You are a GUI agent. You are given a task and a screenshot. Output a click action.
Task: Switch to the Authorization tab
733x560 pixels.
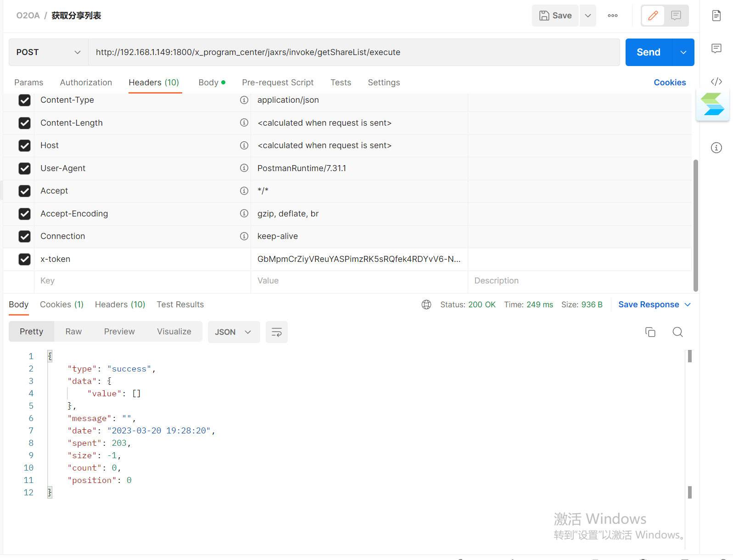tap(86, 83)
